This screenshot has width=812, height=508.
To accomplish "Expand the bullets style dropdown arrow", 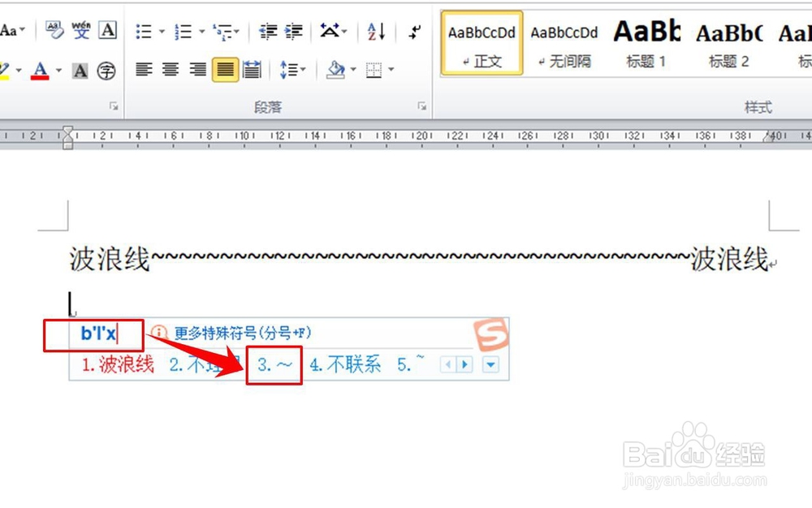I will pos(162,32).
